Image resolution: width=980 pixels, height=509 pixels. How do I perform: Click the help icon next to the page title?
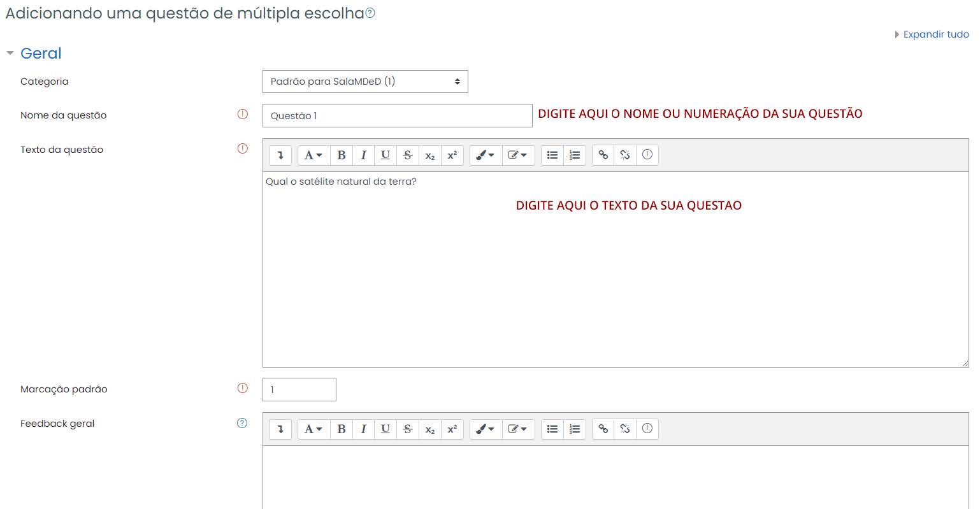(370, 12)
